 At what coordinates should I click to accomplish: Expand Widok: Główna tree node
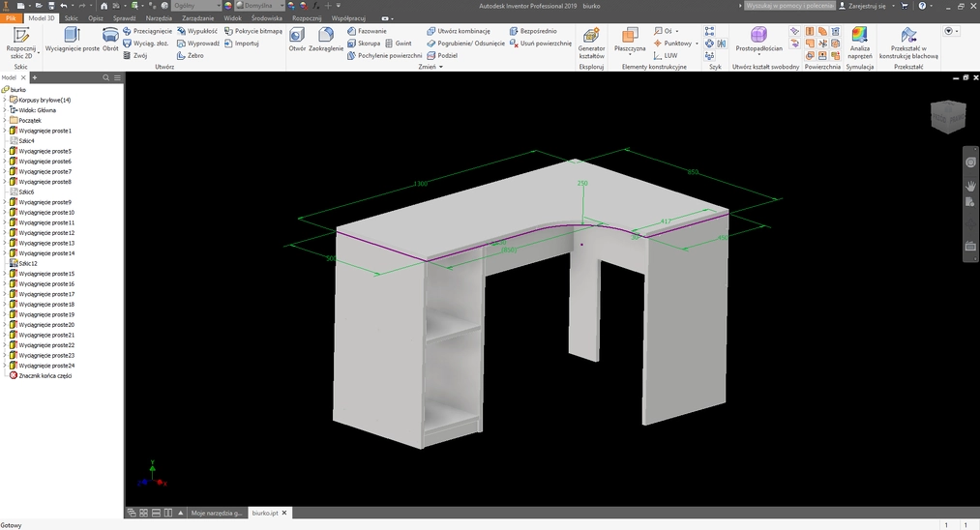point(5,110)
